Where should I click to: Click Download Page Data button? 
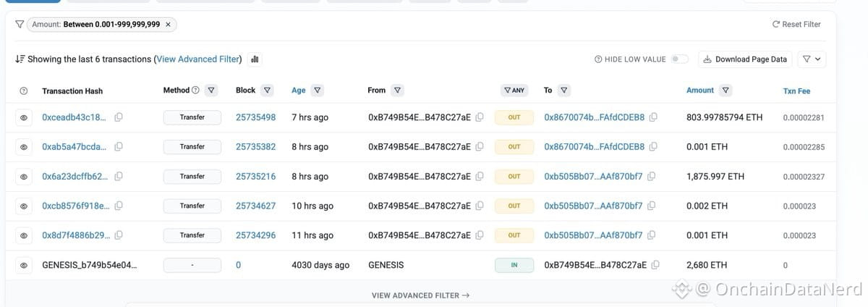coord(745,59)
